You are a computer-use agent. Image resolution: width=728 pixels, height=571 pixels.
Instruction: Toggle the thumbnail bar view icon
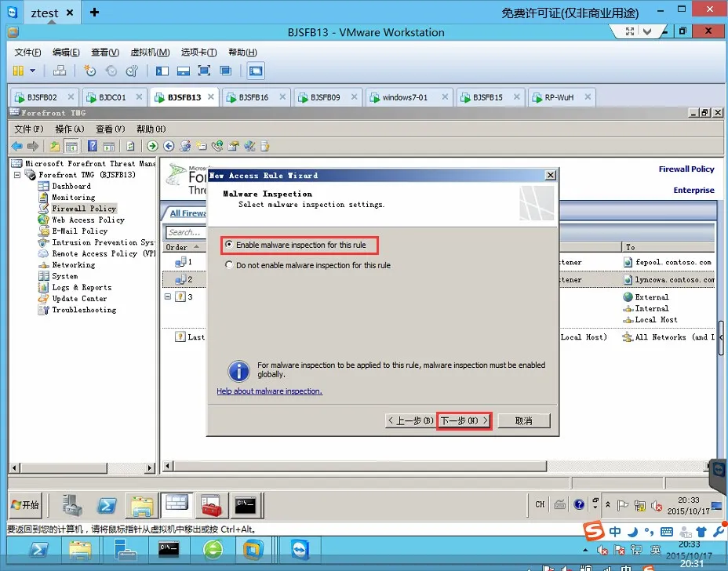click(184, 71)
